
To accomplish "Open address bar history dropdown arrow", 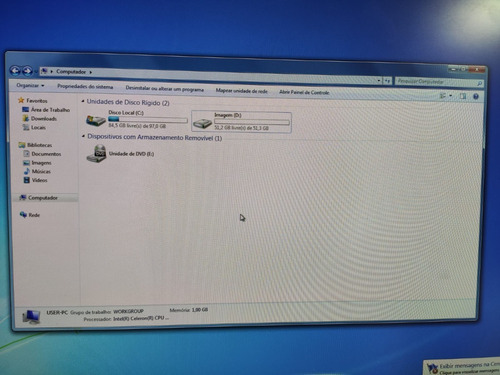I will coord(379,81).
